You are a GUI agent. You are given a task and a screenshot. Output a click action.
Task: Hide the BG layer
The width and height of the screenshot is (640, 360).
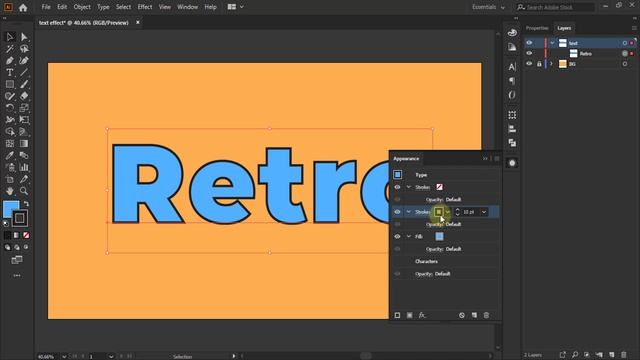[529, 64]
